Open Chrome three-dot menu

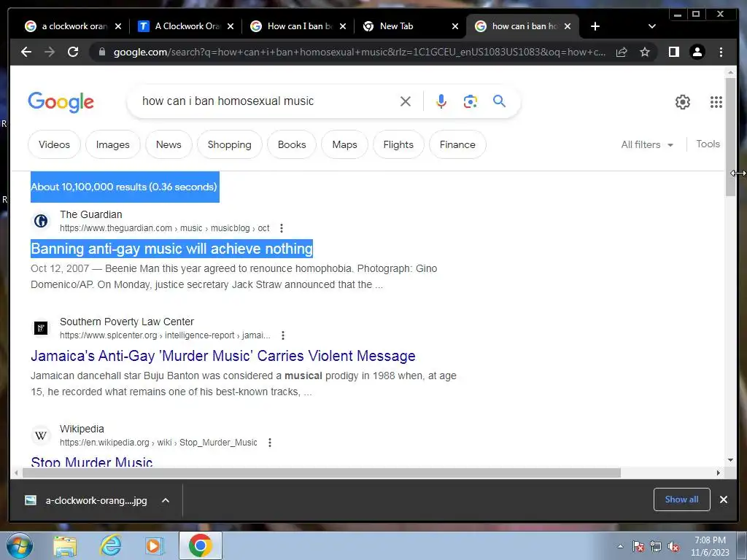721,52
